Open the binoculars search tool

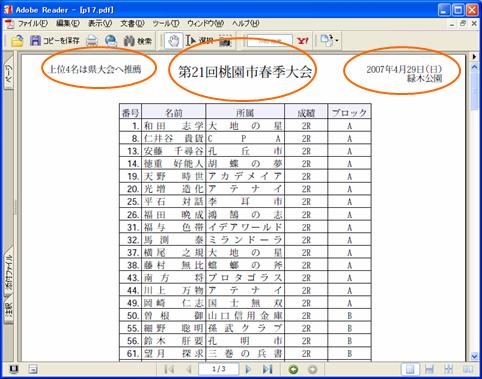click(129, 41)
